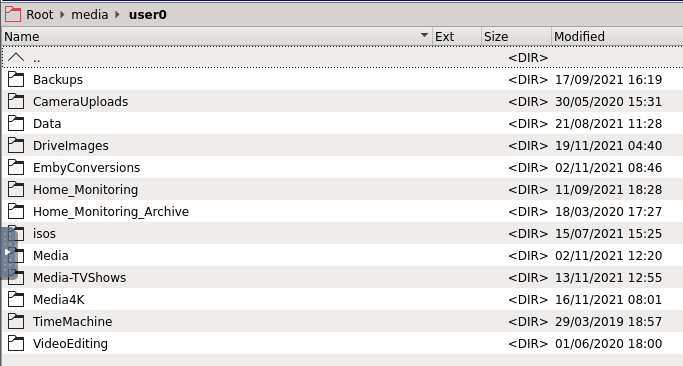The image size is (683, 366).
Task: Select the Home_Monitoring_Archive folder name
Action: 111,212
